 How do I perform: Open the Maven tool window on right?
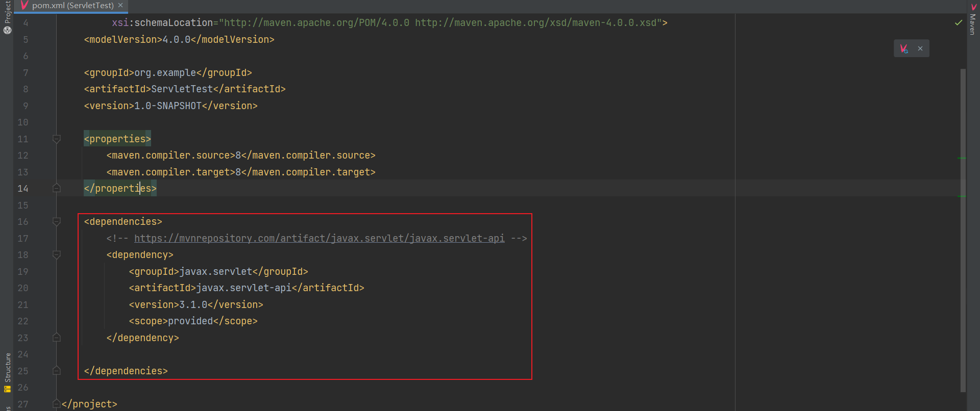pyautogui.click(x=973, y=23)
